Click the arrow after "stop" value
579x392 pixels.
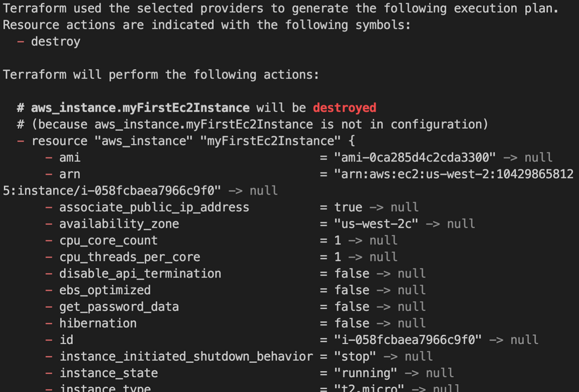pyautogui.click(x=390, y=356)
